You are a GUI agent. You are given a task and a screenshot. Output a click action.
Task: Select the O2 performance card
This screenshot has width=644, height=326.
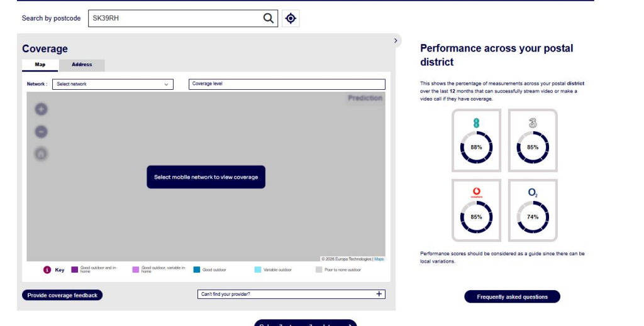[533, 210]
